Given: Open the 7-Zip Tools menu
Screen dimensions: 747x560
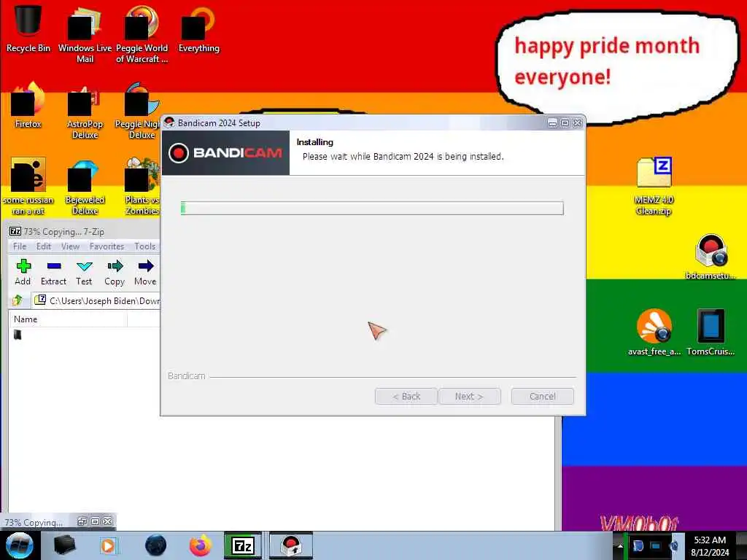Looking at the screenshot, I should click(145, 246).
